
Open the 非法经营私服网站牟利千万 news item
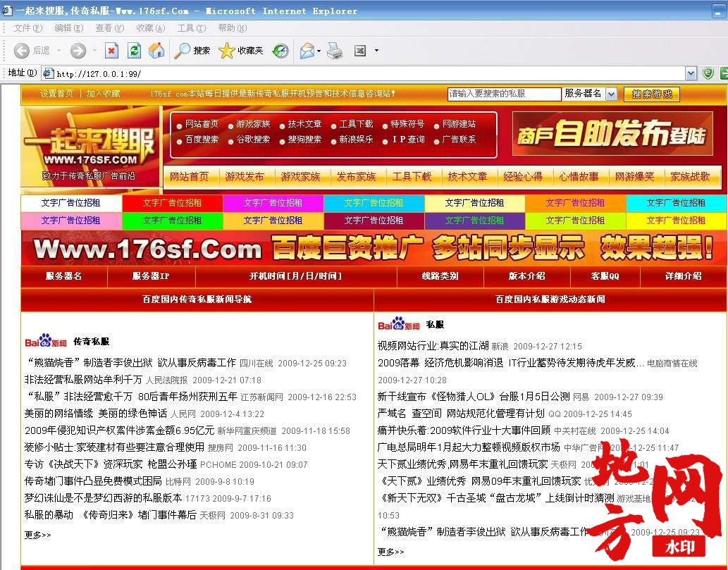click(83, 380)
